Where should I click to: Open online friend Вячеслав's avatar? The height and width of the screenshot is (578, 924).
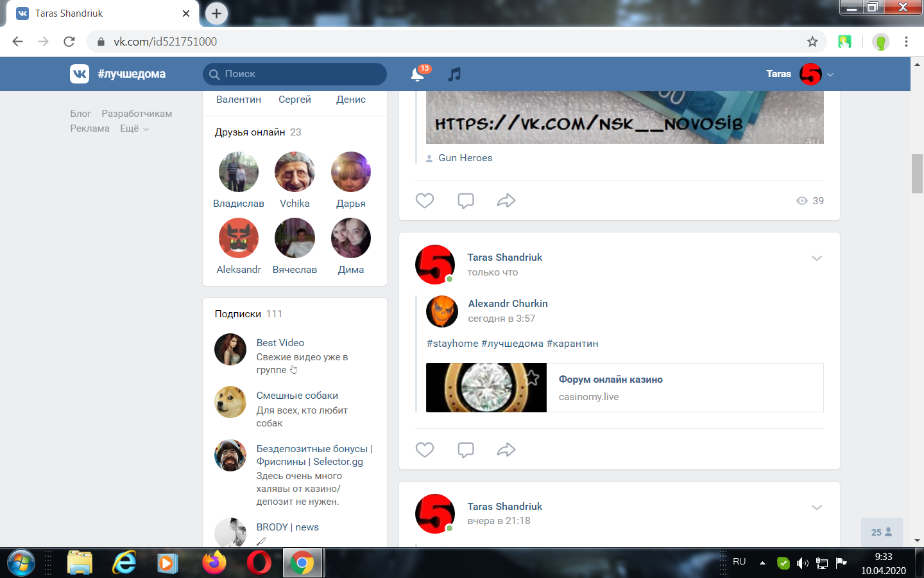[295, 238]
